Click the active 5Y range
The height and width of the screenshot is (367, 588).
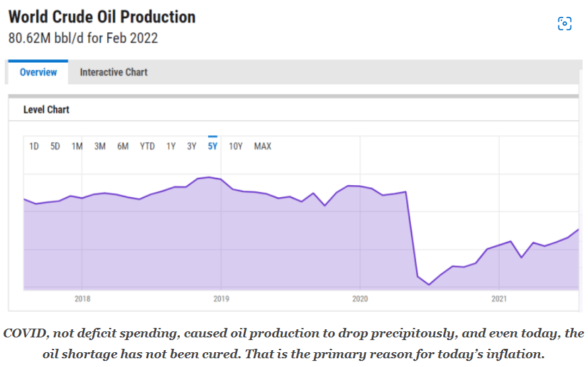[213, 146]
